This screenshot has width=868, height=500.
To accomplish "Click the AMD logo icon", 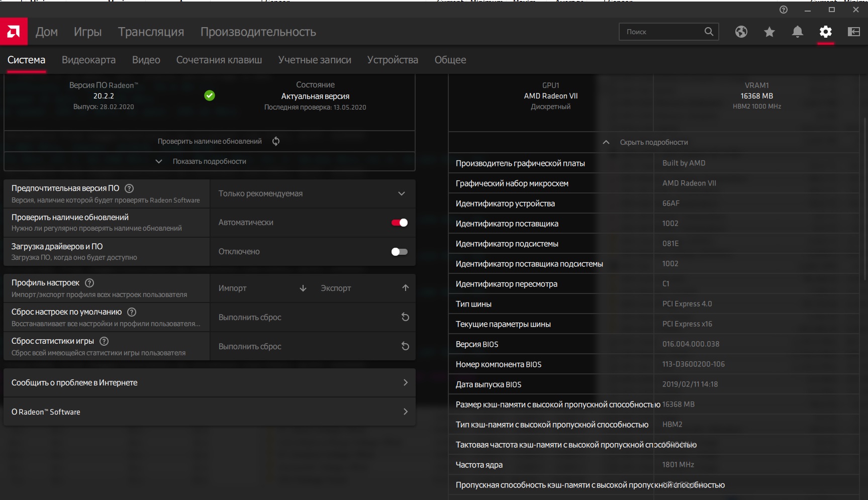I will [x=14, y=32].
